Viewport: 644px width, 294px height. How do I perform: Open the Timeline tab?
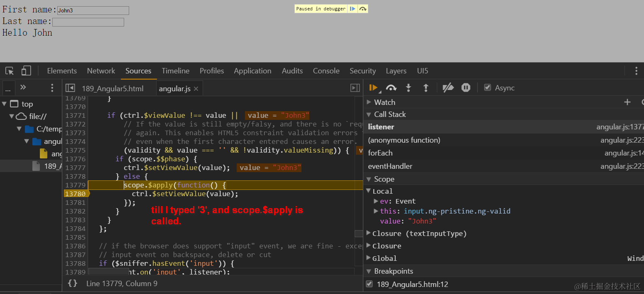coord(176,71)
